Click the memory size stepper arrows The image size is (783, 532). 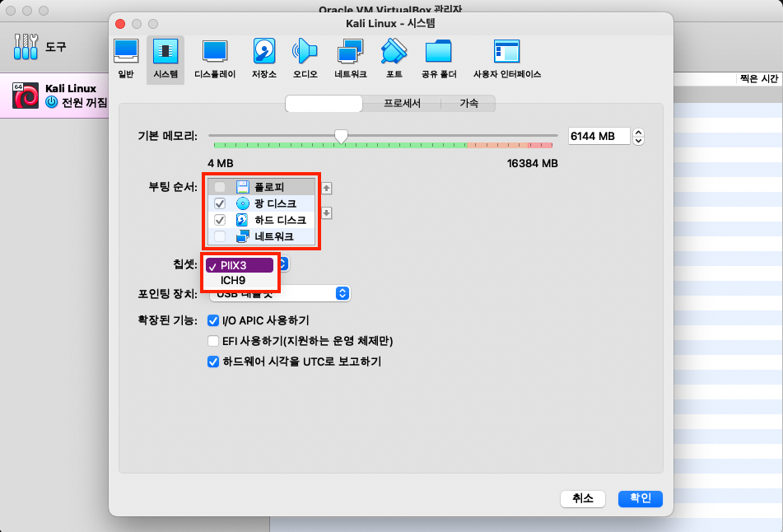tap(638, 136)
